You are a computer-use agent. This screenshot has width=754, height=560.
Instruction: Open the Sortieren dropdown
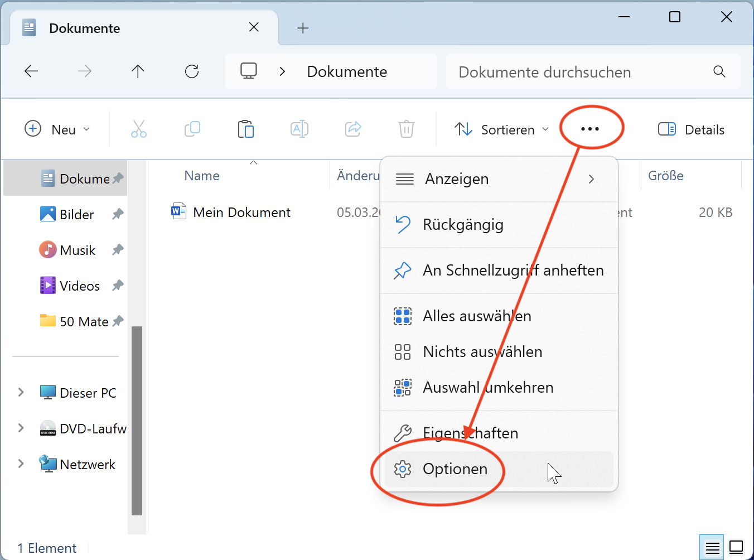point(501,129)
